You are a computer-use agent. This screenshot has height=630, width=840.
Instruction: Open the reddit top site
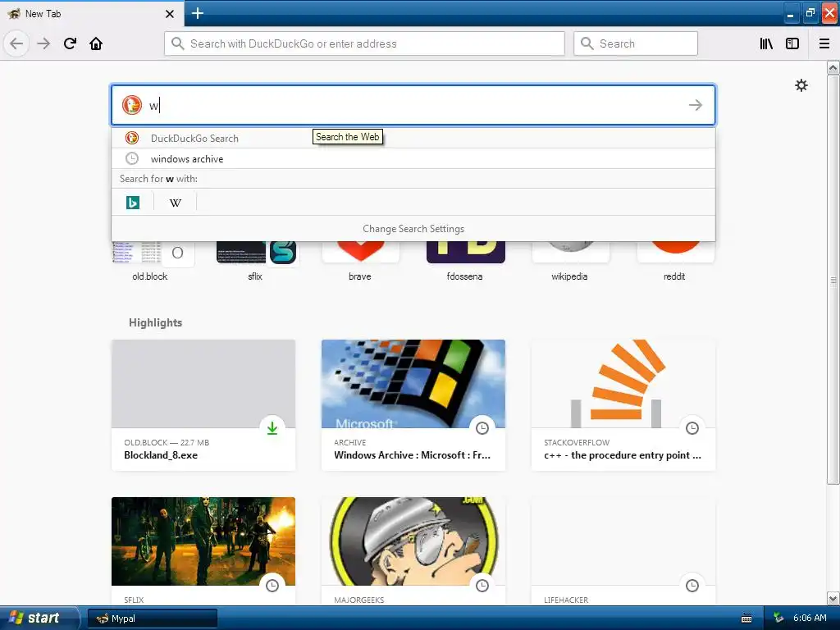pyautogui.click(x=674, y=260)
